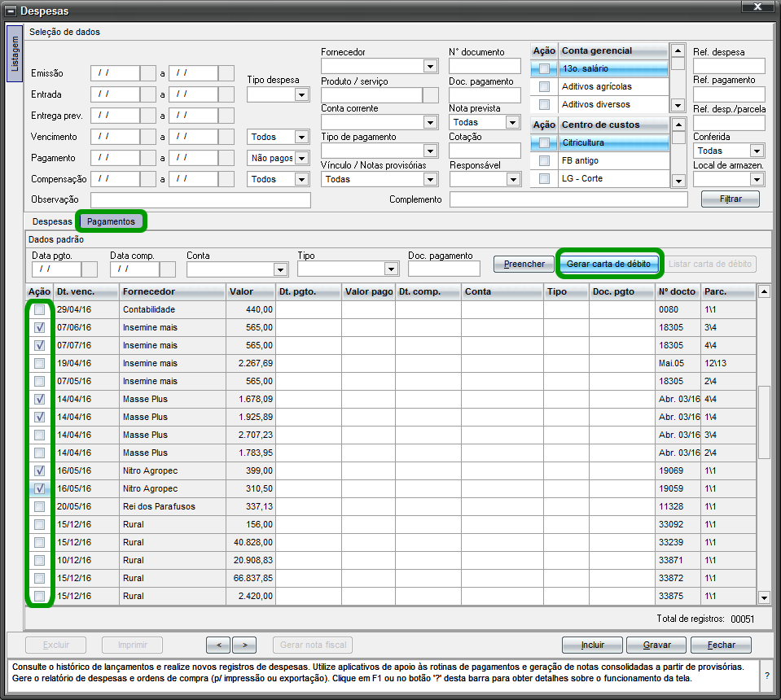Image resolution: width=781 pixels, height=700 pixels.
Task: Open help with the ? button
Action: [x=767, y=676]
